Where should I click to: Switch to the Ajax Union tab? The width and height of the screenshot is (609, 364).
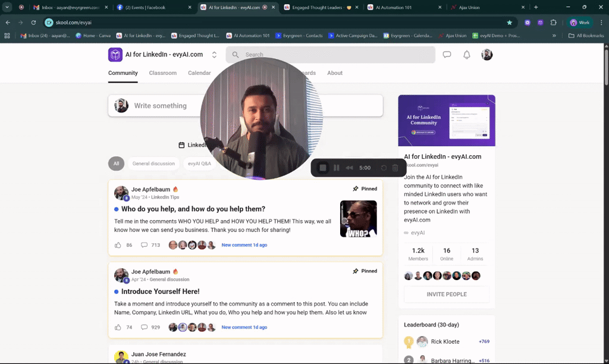488,7
